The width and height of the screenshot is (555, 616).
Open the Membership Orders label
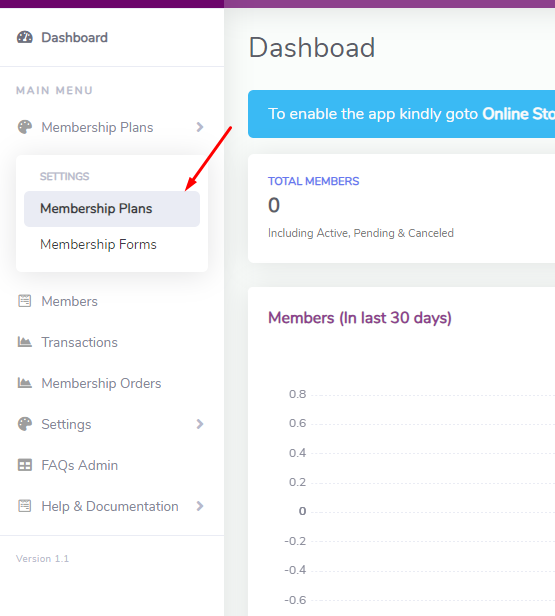(101, 383)
